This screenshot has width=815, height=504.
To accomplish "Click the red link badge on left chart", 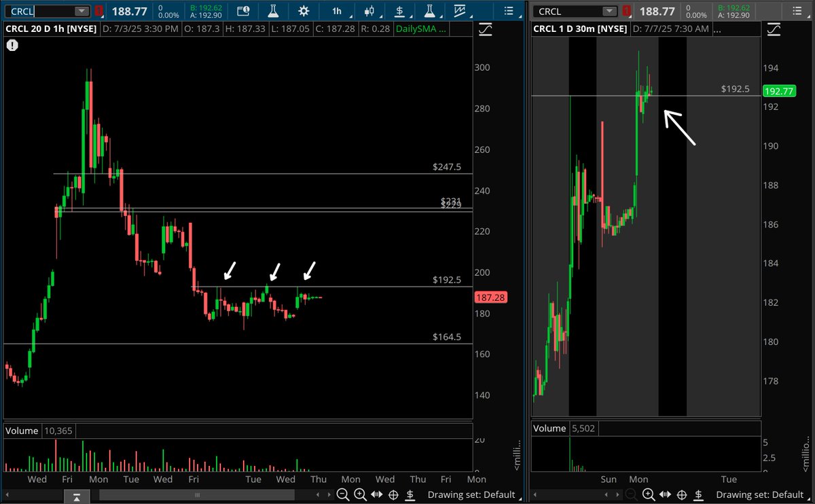I will 99,11.
